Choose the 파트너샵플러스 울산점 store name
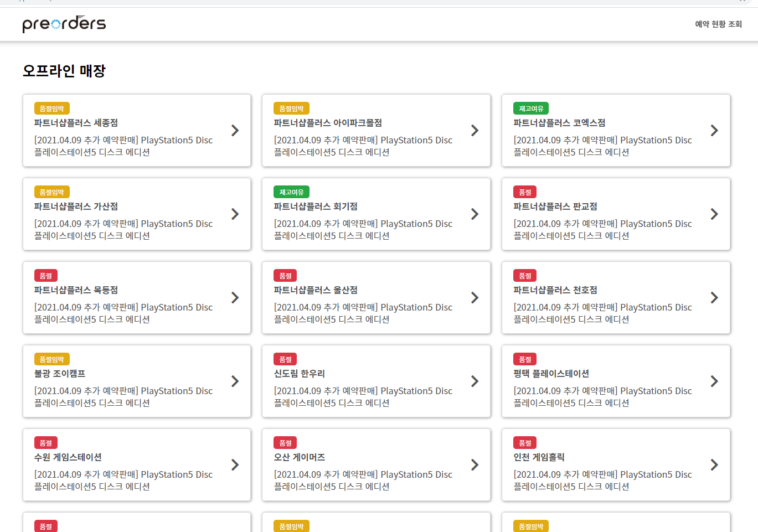Screen dimensions: 758x532 pyautogui.click(x=316, y=290)
